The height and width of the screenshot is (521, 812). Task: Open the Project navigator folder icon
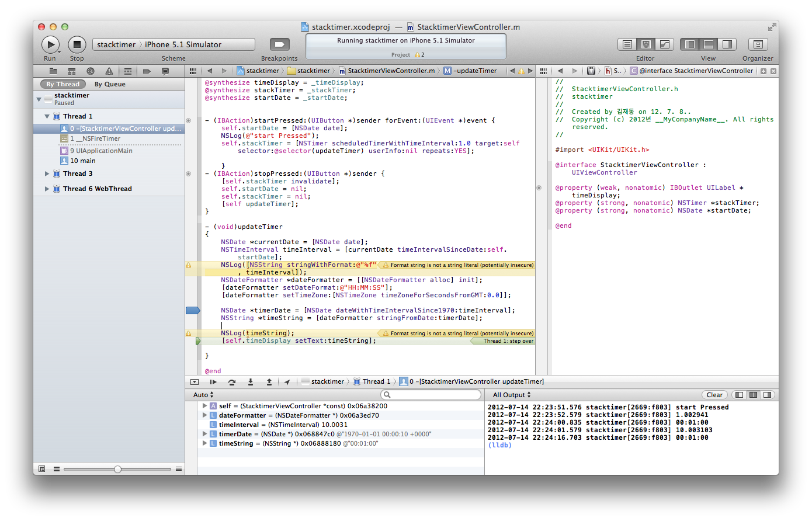(x=53, y=71)
